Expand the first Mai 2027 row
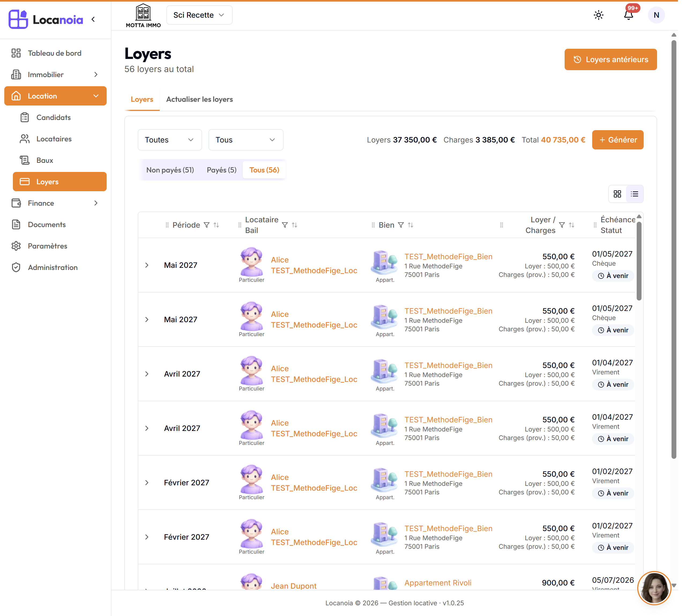Screen dimensions: 686x616 (147, 265)
